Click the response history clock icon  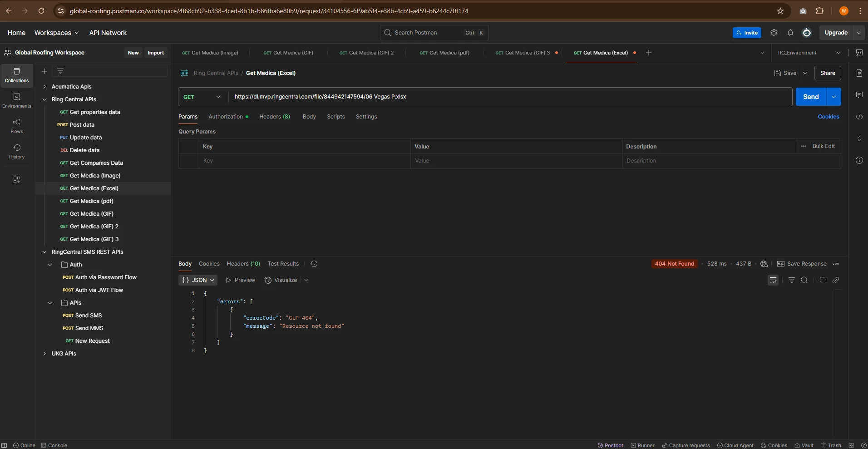[x=314, y=264]
